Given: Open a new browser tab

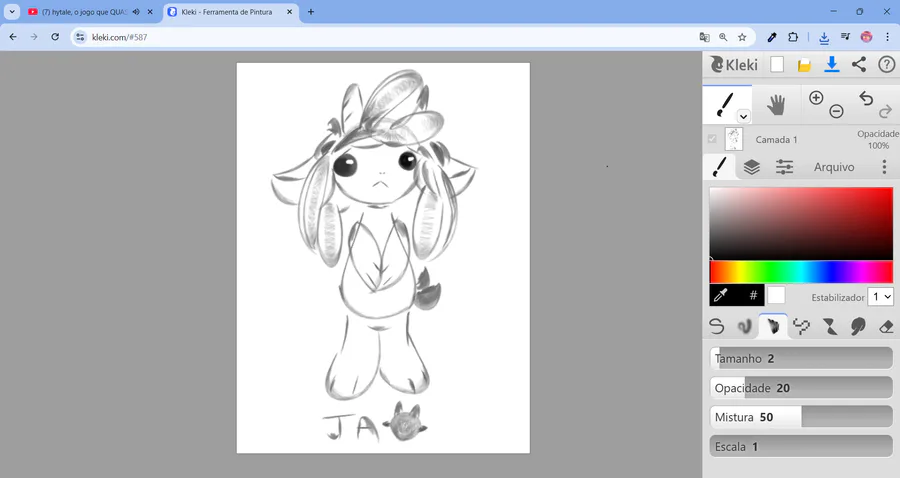Looking at the screenshot, I should [x=311, y=11].
